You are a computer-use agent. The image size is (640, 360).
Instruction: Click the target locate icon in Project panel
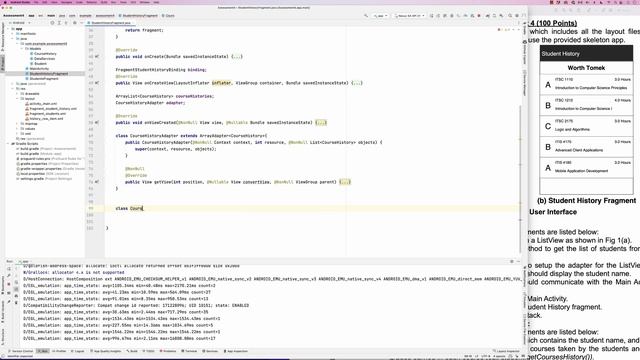pos(52,23)
